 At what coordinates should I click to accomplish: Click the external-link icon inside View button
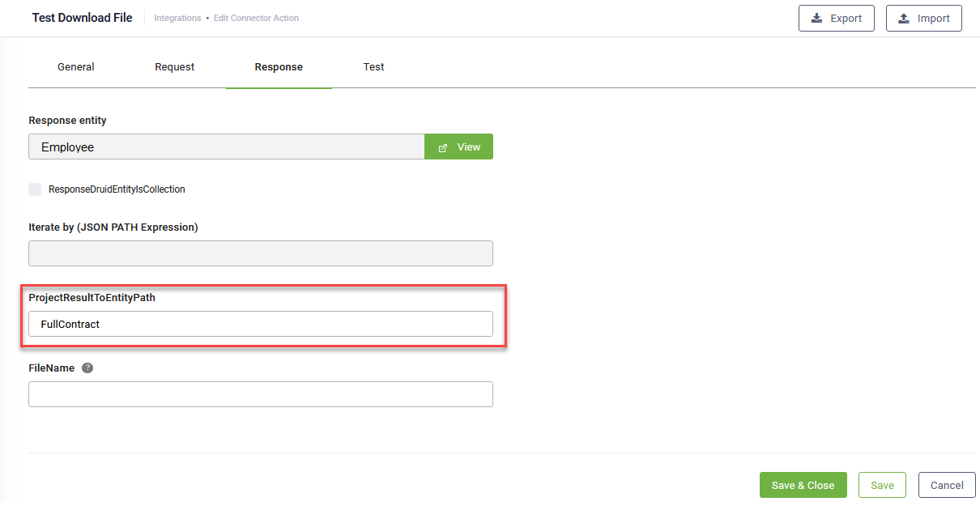[441, 147]
